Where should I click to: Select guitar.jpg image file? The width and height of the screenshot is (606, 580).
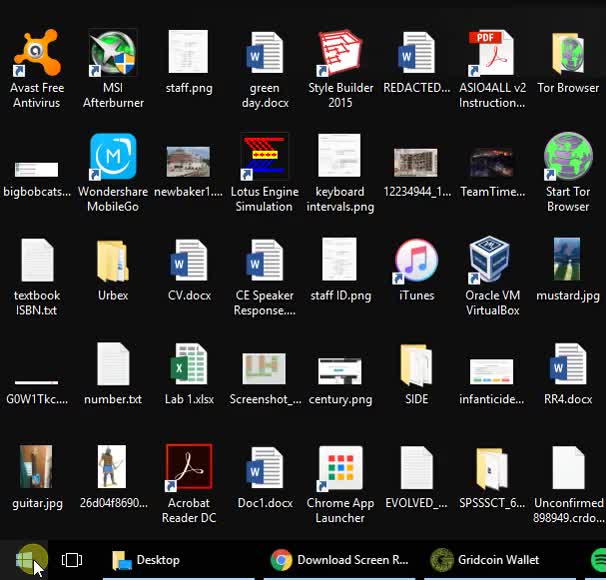coord(36,466)
